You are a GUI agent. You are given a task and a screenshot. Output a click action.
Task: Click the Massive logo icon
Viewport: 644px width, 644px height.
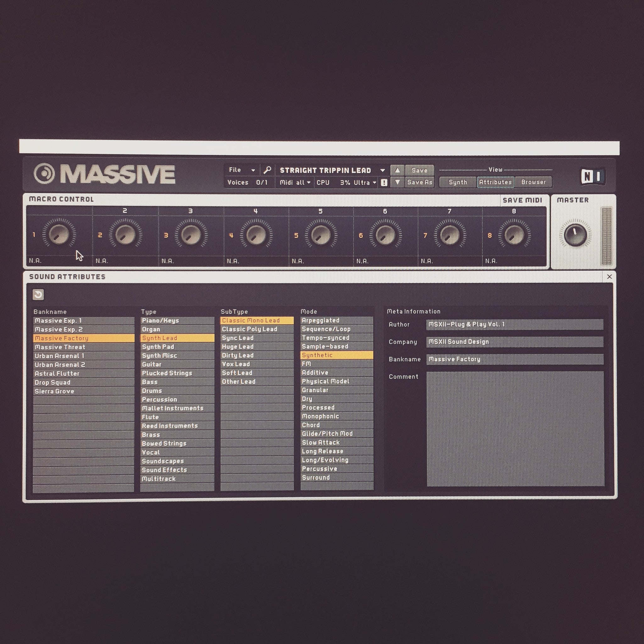coord(44,174)
